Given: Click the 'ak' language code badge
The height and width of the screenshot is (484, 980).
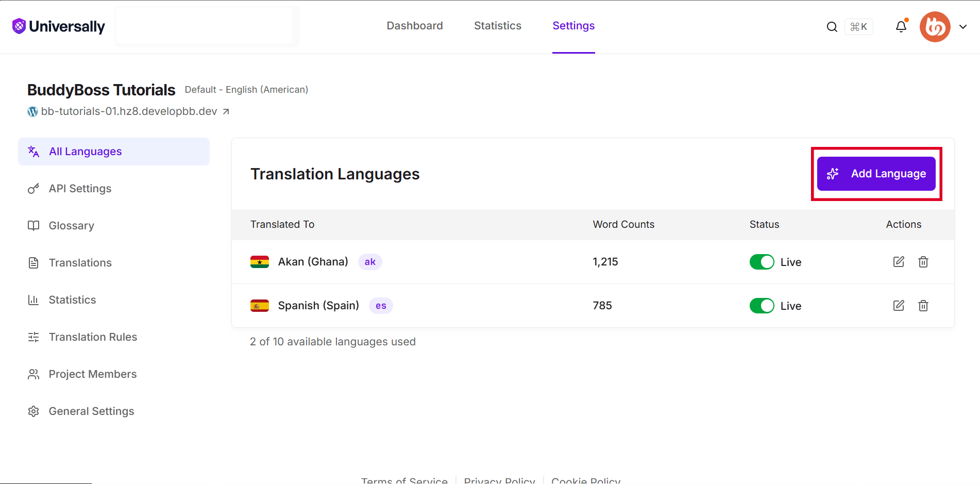Looking at the screenshot, I should [x=370, y=262].
